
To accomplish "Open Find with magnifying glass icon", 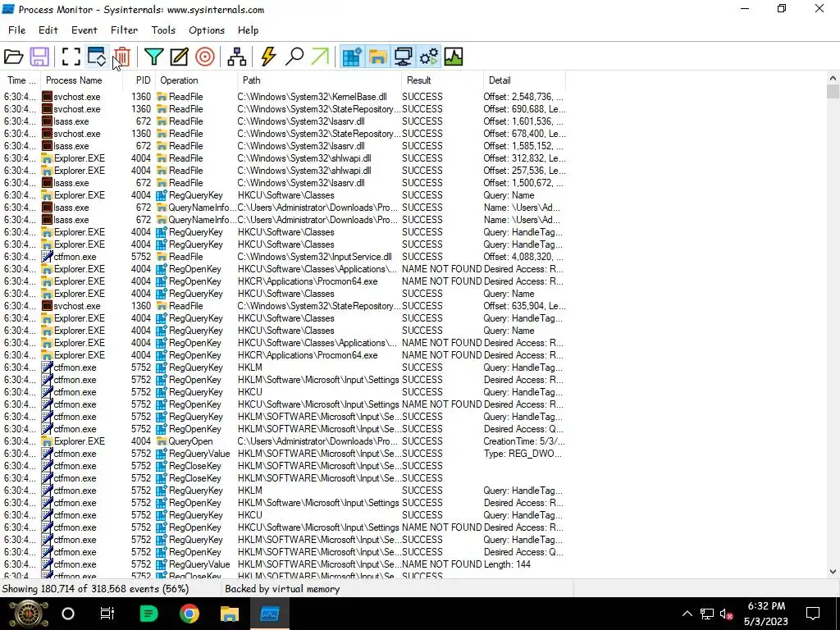I will tap(294, 57).
